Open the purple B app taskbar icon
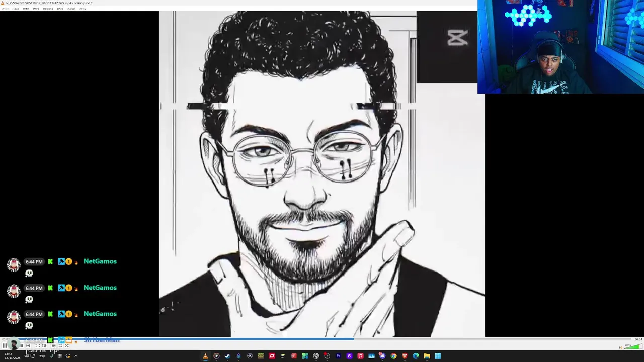Viewport: 644px width, 362px height. click(349, 356)
